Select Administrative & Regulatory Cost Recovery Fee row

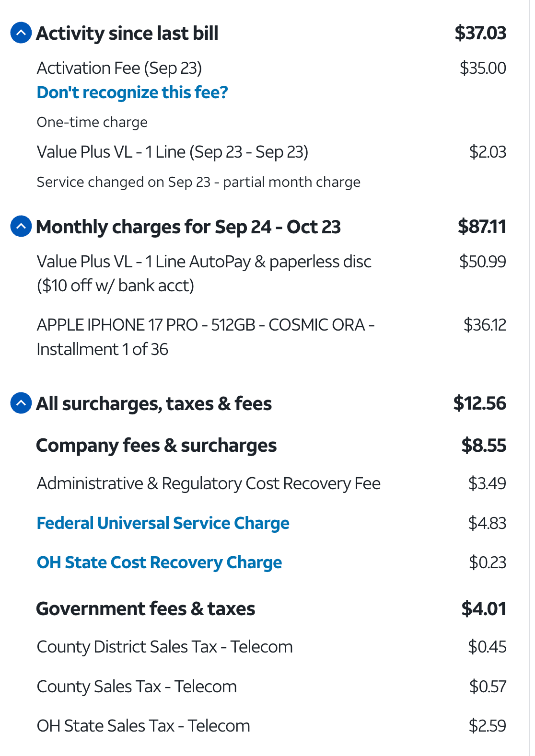[209, 484]
